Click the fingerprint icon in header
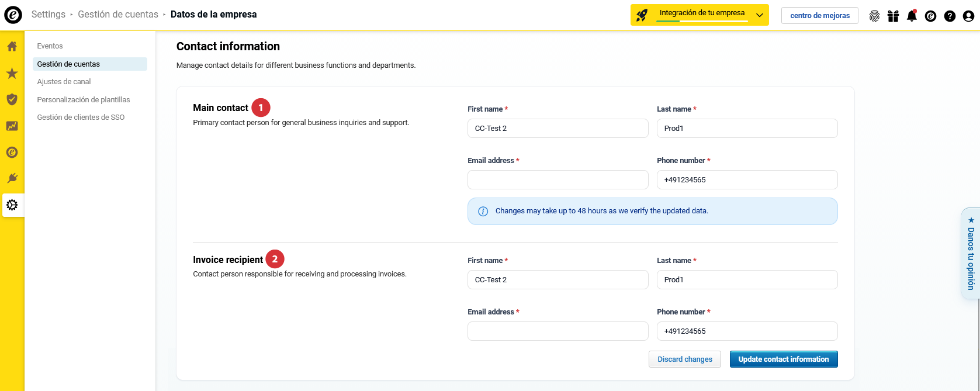This screenshot has width=980, height=391. click(874, 16)
